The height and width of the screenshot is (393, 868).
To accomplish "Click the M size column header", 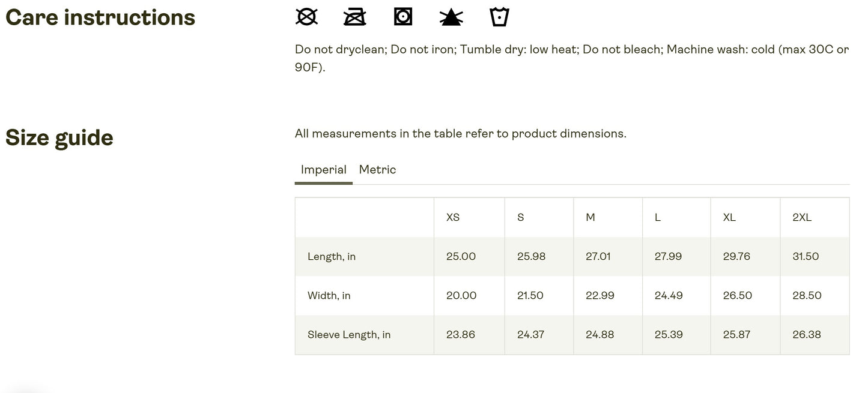I will [x=590, y=217].
